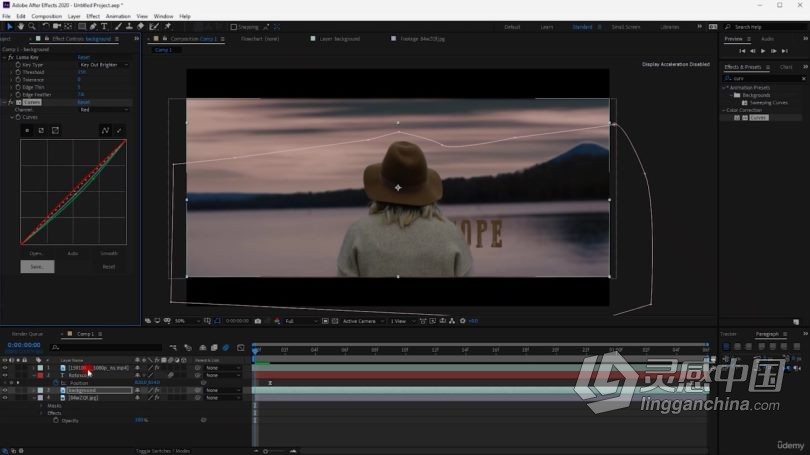
Task: Open the Full resolution dropdown
Action: (x=301, y=321)
